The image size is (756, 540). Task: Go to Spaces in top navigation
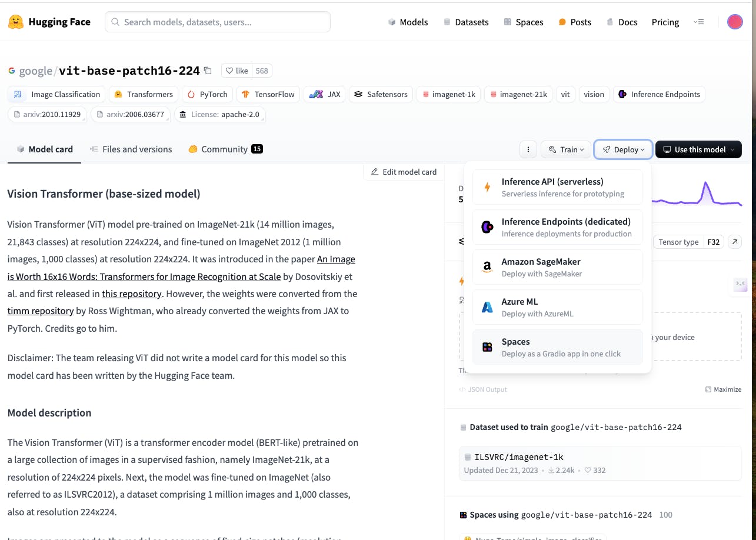[524, 22]
